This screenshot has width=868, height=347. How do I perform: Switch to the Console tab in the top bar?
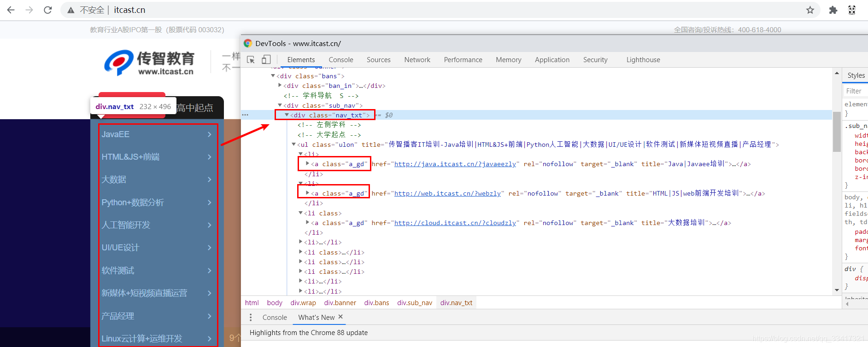coord(341,60)
